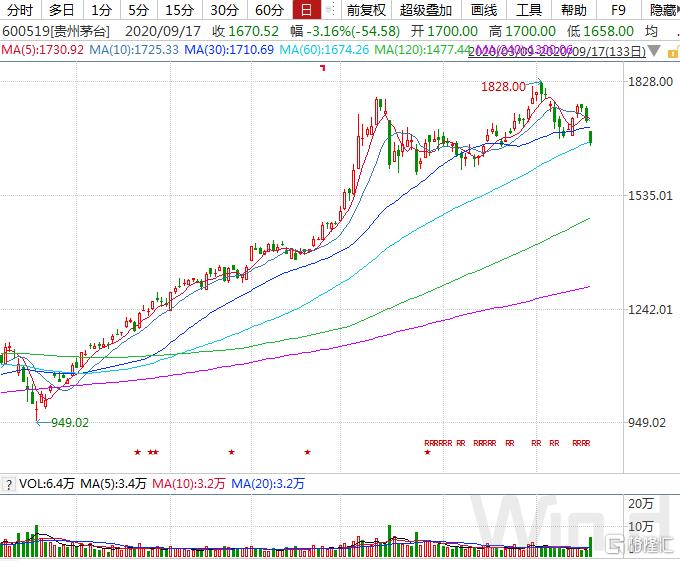This screenshot has height=561, width=680.
Task: Click the small red corner marker above chart
Action: pos(323,67)
